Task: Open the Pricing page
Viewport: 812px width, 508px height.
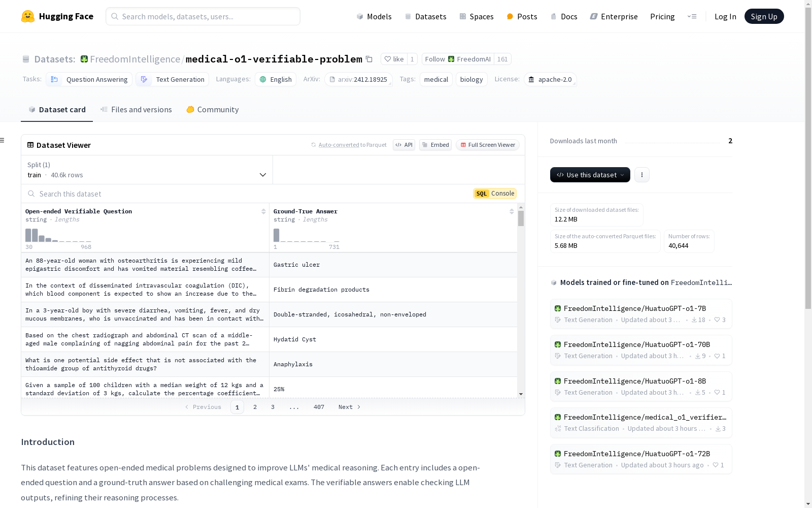Action: [662, 16]
